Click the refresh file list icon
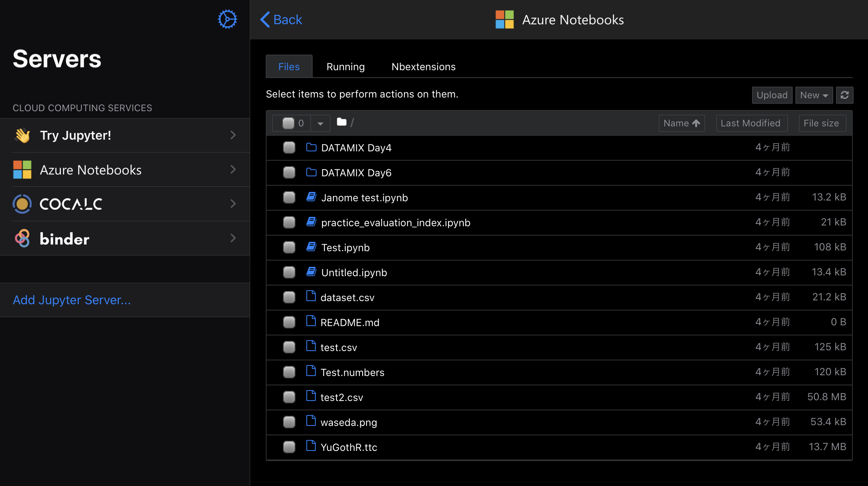The image size is (868, 486). coord(844,95)
